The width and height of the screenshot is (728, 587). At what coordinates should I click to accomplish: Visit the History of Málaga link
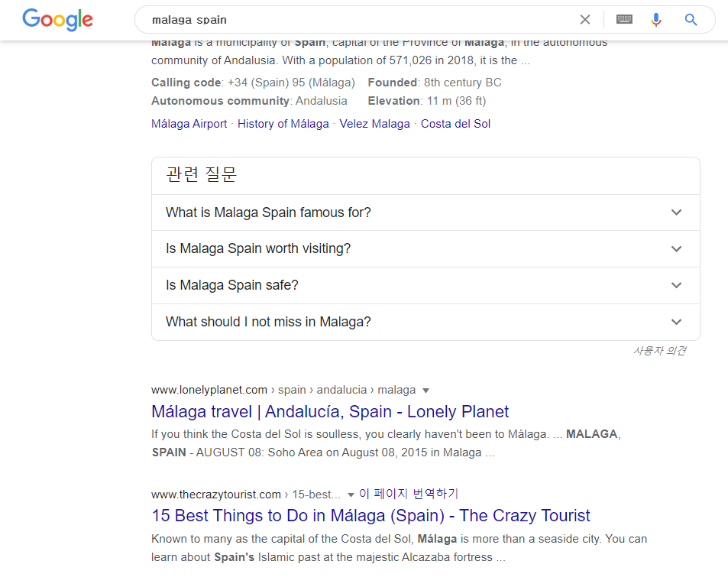(283, 123)
